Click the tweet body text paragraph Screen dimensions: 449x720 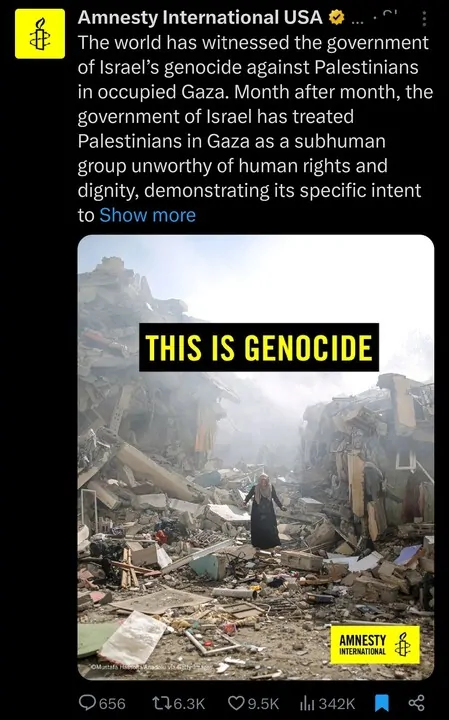[255, 129]
